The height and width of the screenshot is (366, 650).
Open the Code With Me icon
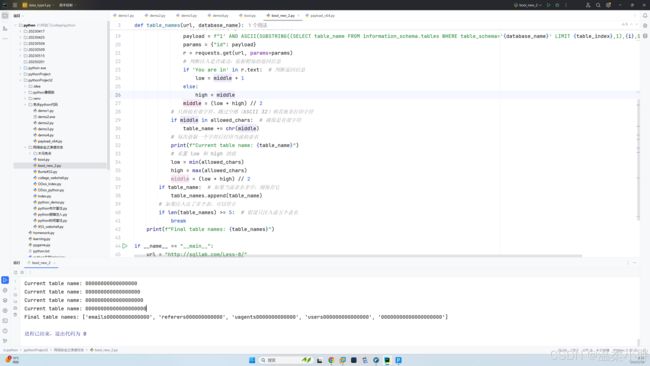[588, 5]
